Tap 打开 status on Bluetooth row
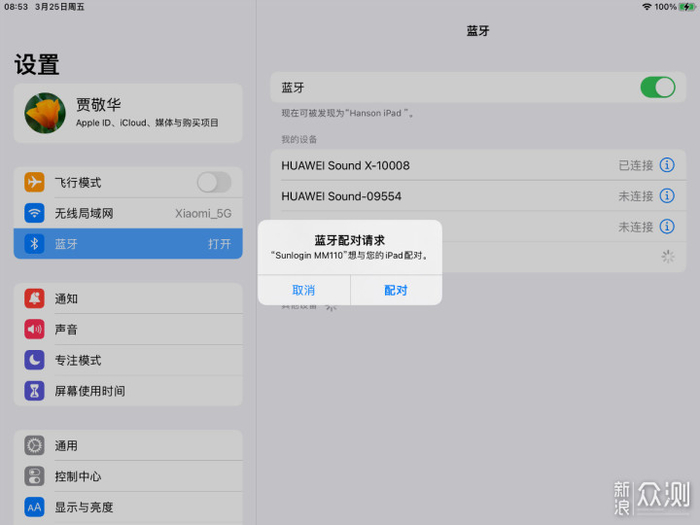This screenshot has width=700, height=525. (x=220, y=244)
